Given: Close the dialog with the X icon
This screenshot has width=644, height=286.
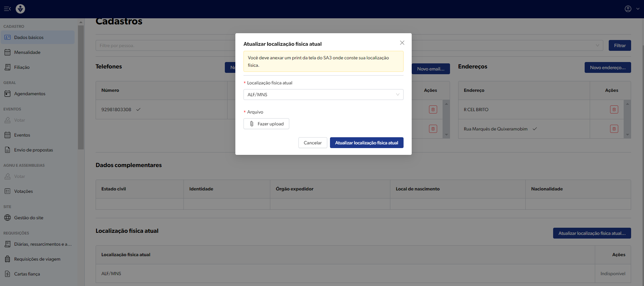Looking at the screenshot, I should (402, 43).
